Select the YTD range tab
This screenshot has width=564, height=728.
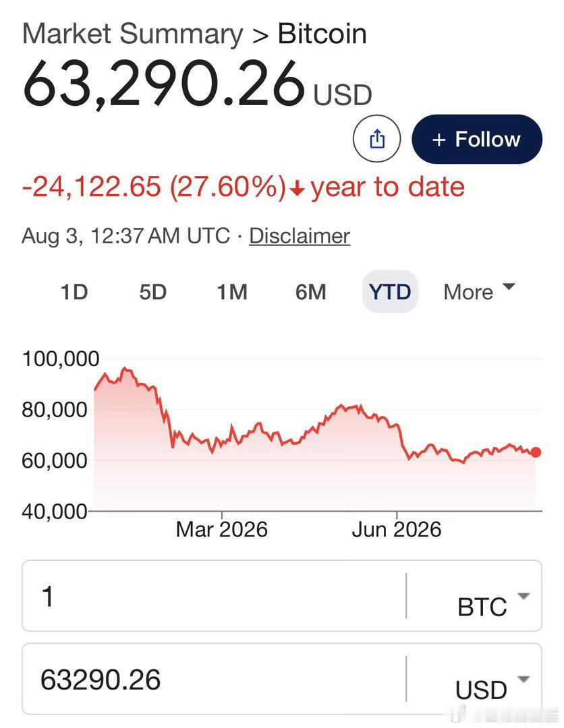390,292
